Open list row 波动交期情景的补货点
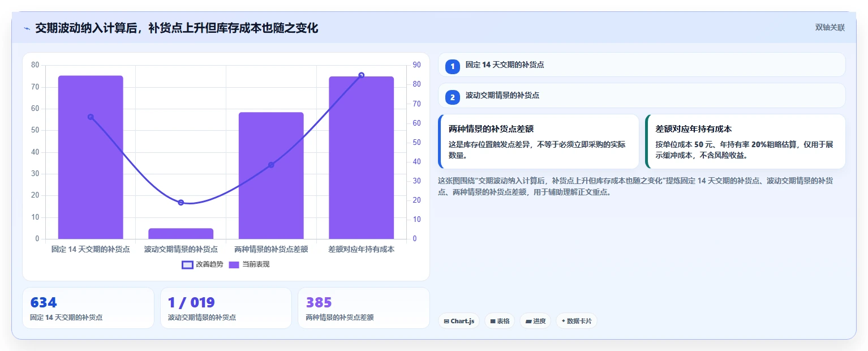The width and height of the screenshot is (868, 351). tap(642, 96)
